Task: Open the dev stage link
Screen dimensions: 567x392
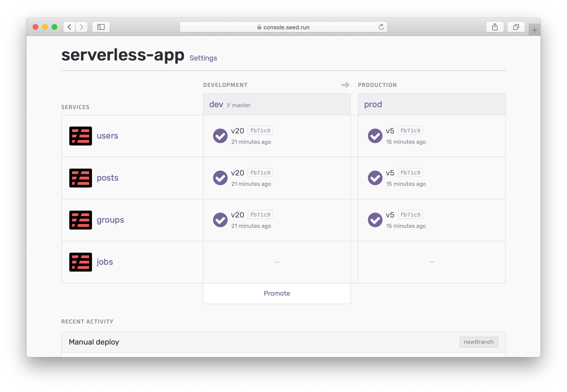Action: [x=216, y=104]
